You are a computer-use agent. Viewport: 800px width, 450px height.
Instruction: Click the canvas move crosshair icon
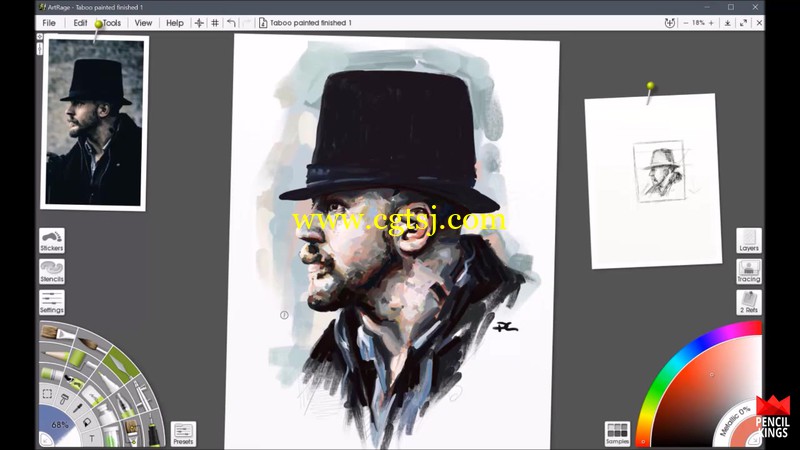click(x=199, y=23)
